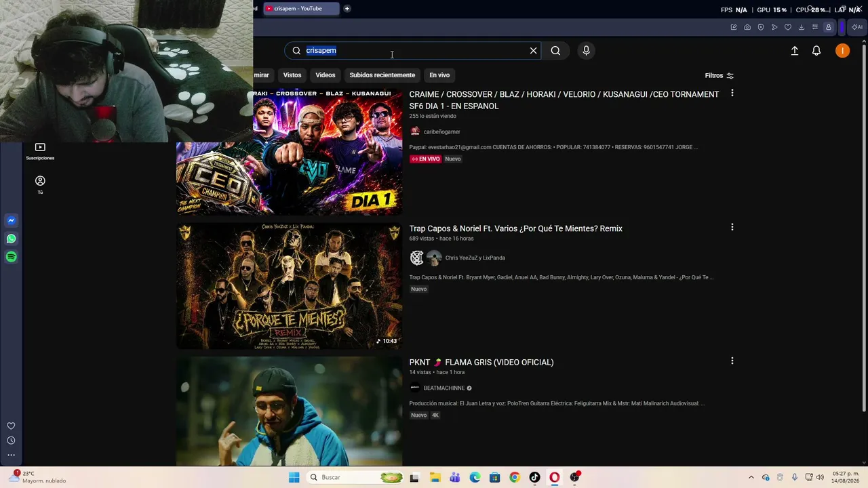Visit the Chris YeeZuZ y LixPanda channel
868x488 pixels.
tap(475, 258)
